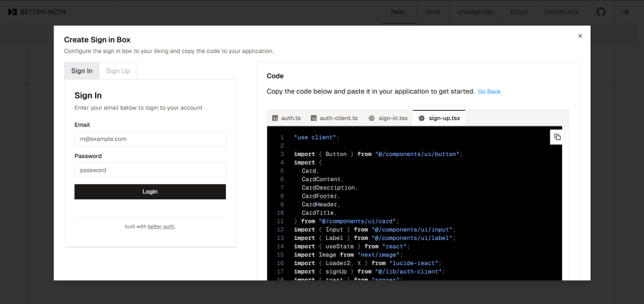This screenshot has height=304, width=644.
Task: Select the sign-up.tsx file tab
Action: (x=439, y=118)
